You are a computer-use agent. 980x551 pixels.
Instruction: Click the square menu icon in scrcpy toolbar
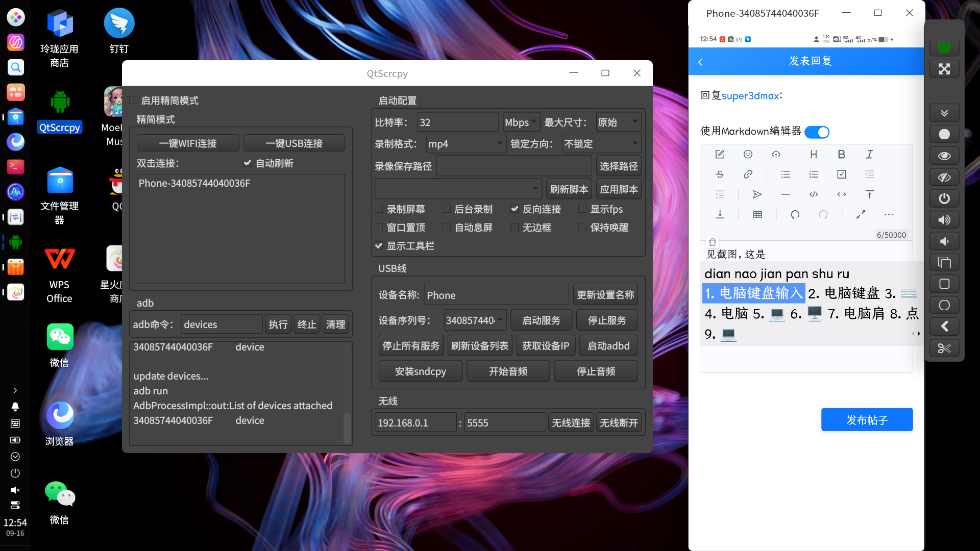[944, 284]
